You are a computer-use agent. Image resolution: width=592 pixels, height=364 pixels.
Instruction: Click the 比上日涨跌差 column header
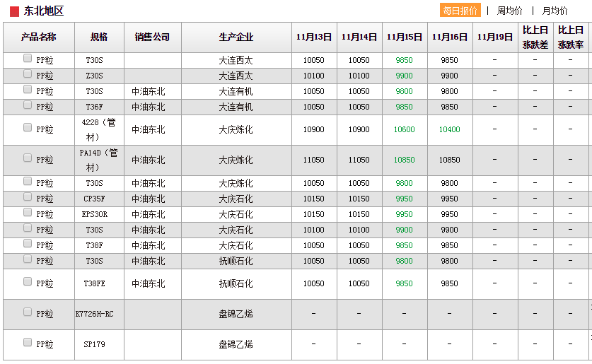[x=535, y=37]
